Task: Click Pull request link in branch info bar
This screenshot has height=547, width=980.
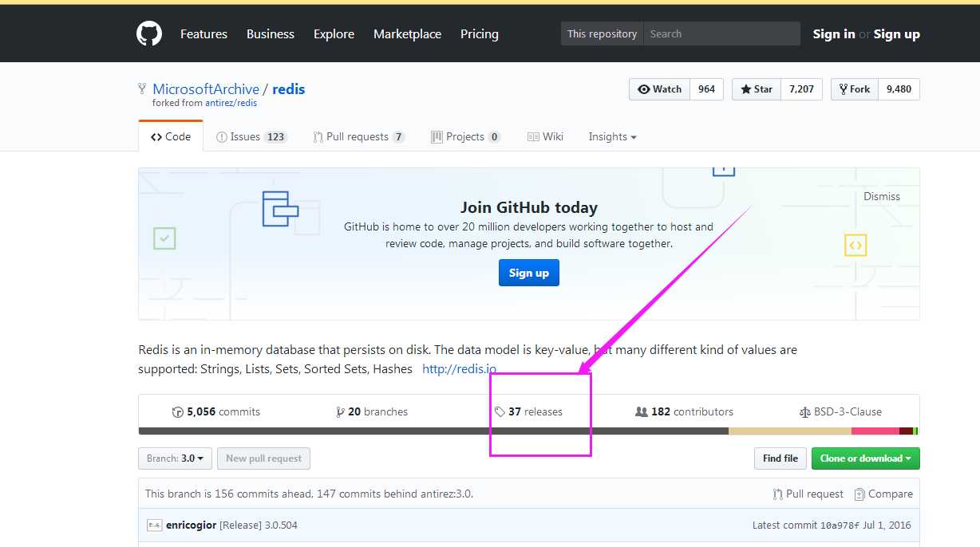Action: (808, 494)
